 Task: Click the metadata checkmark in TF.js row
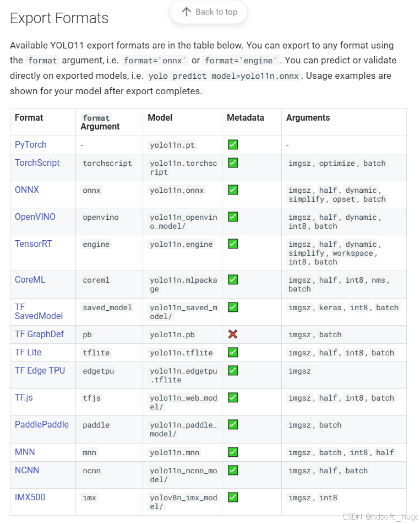(x=233, y=398)
